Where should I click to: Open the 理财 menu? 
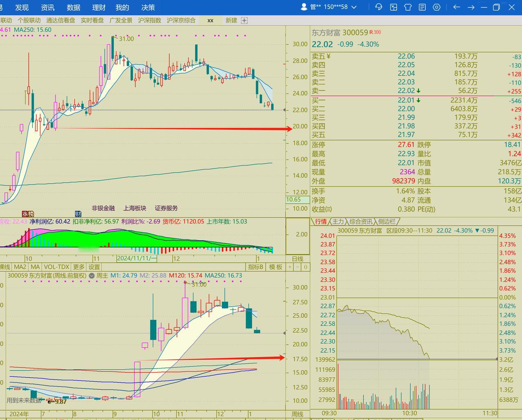(99, 7)
